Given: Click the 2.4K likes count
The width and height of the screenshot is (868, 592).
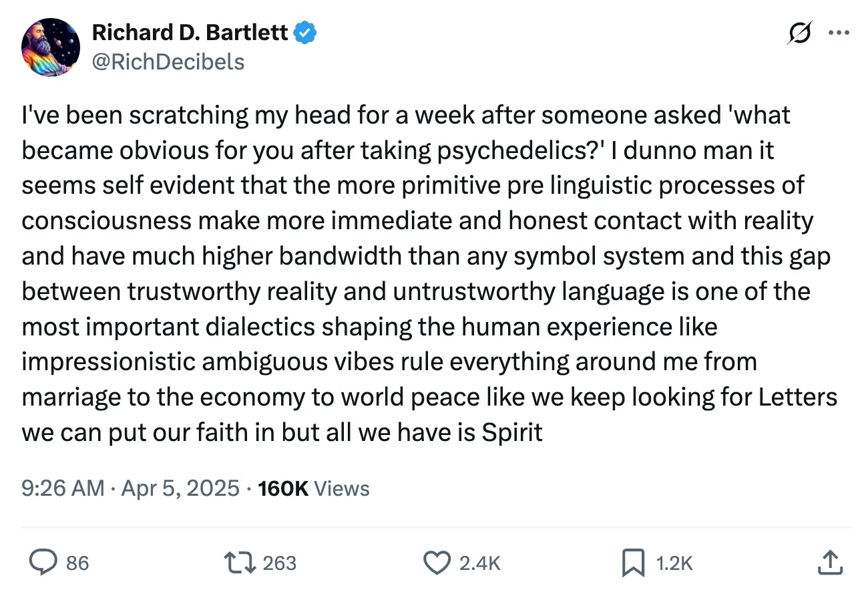Looking at the screenshot, I should [x=479, y=563].
